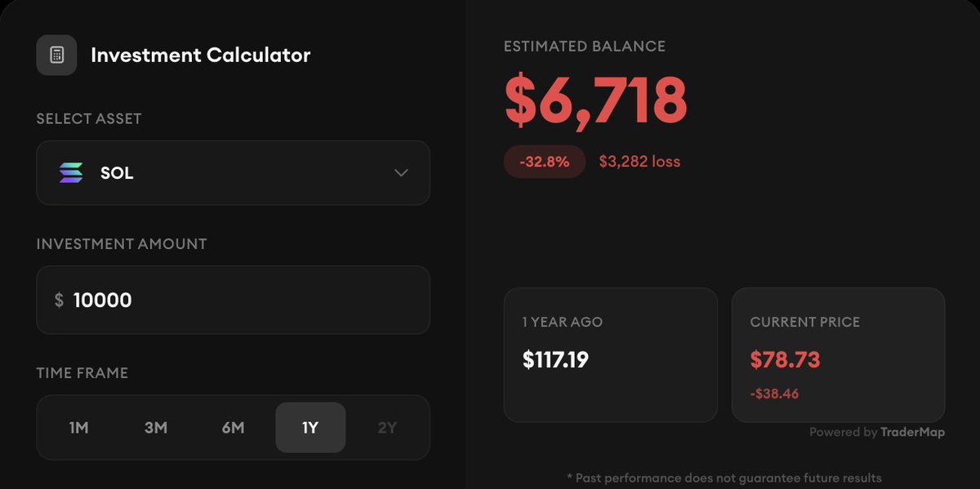The width and height of the screenshot is (980, 489).
Task: Click the investment amount input field
Action: click(245, 300)
